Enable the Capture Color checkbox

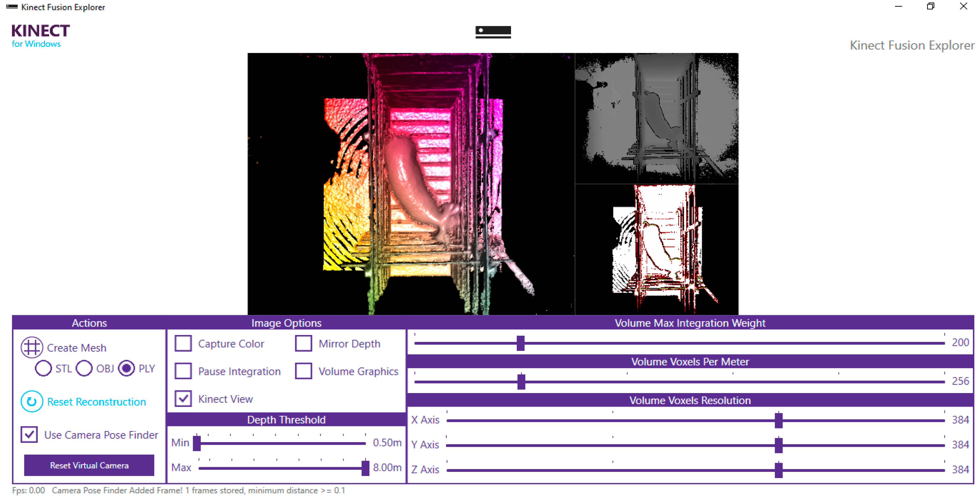tap(183, 343)
